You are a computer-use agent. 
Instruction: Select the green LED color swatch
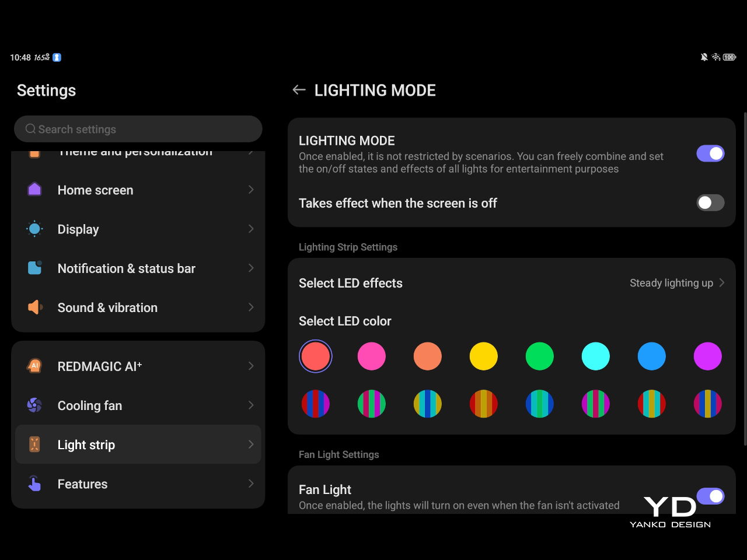tap(539, 356)
